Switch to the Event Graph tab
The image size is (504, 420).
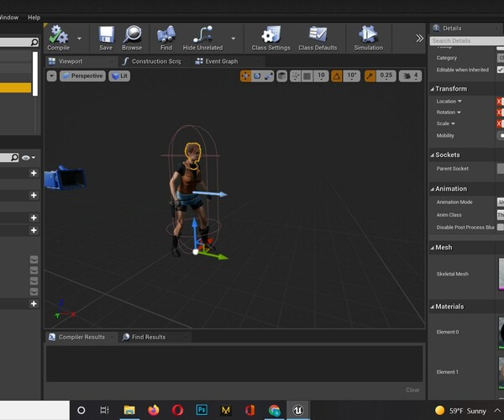click(227, 61)
